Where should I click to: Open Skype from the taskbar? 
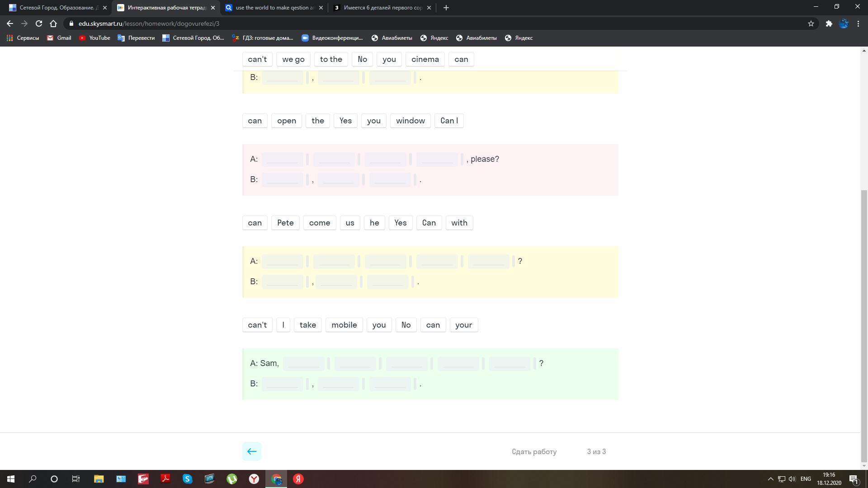[187, 479]
